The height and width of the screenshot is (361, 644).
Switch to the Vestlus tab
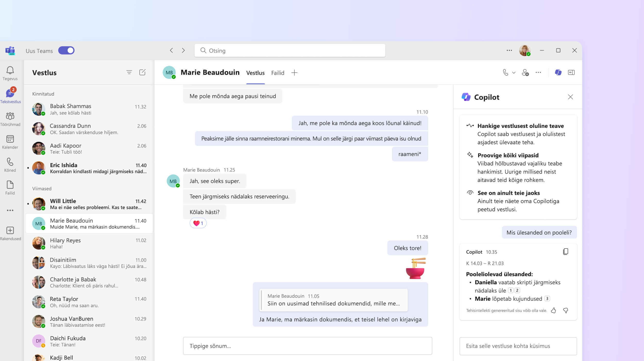tap(255, 73)
